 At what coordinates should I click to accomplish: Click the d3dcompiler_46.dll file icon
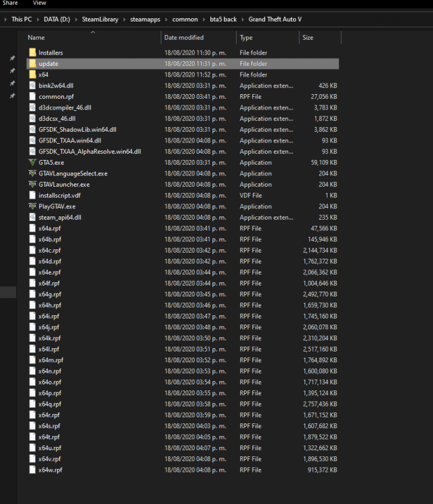(32, 108)
